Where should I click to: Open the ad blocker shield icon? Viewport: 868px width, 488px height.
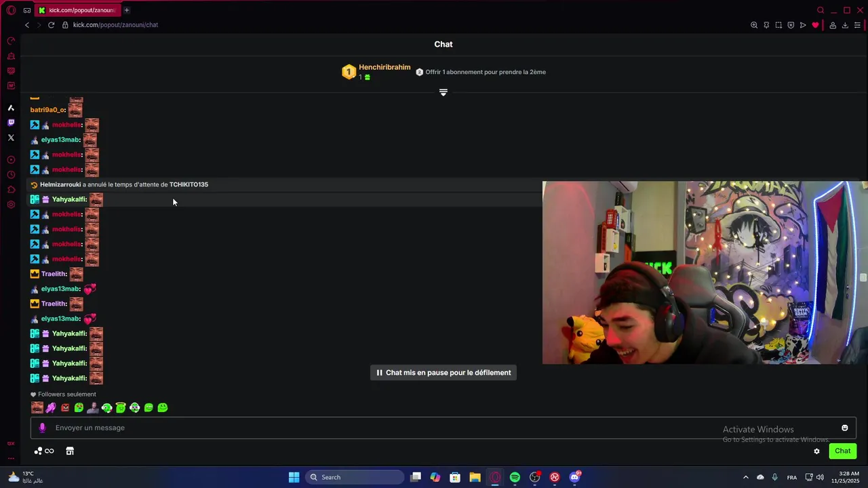(791, 25)
